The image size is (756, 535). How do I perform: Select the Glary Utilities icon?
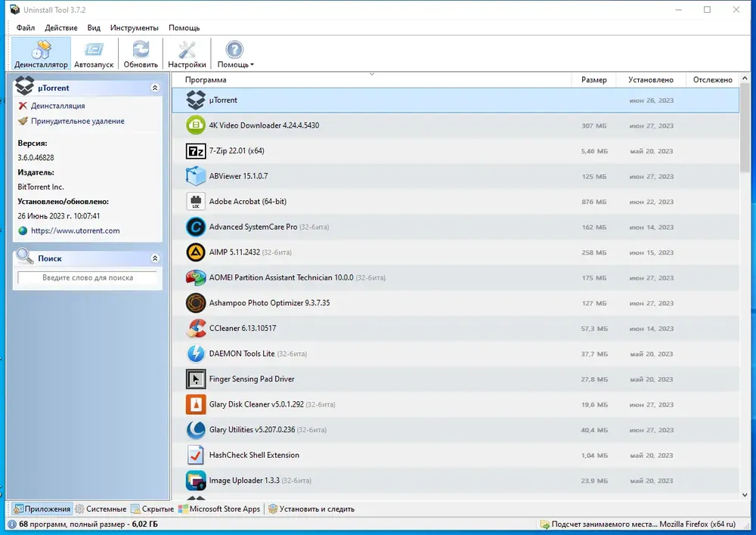[x=196, y=429]
